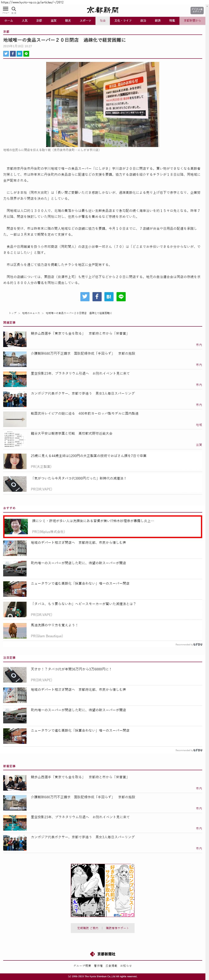Share via small LINE icon under headline
Viewport: 209px width, 980px height.
26,54
